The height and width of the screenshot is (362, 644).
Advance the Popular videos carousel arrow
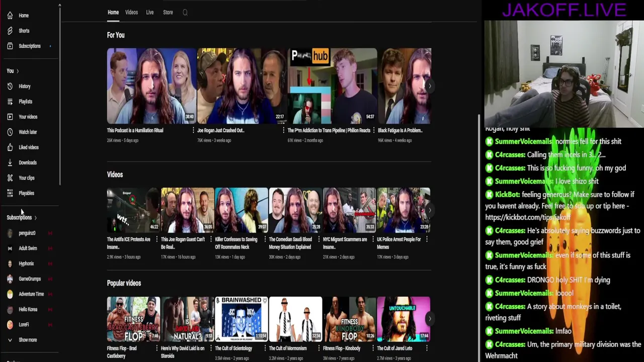pyautogui.click(x=429, y=319)
